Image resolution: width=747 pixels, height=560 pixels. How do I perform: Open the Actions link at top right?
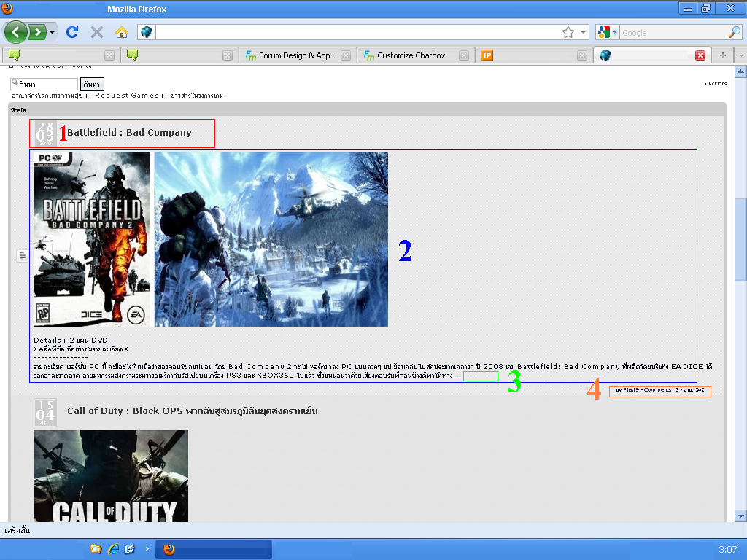tap(717, 83)
